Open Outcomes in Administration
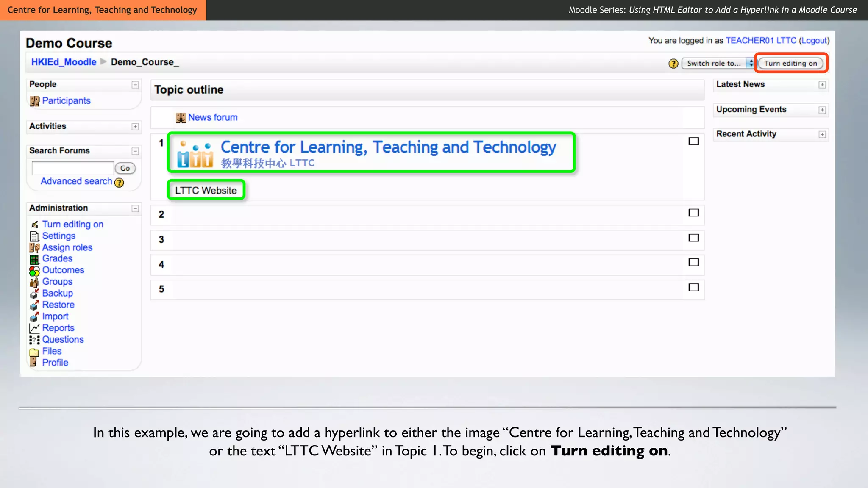The width and height of the screenshot is (868, 488). [x=63, y=270]
